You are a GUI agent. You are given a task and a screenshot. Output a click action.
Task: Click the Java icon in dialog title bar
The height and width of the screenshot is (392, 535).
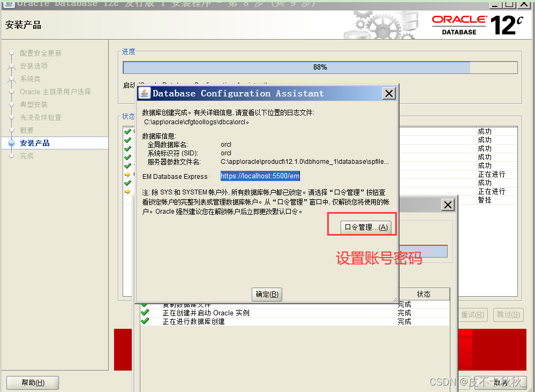145,93
